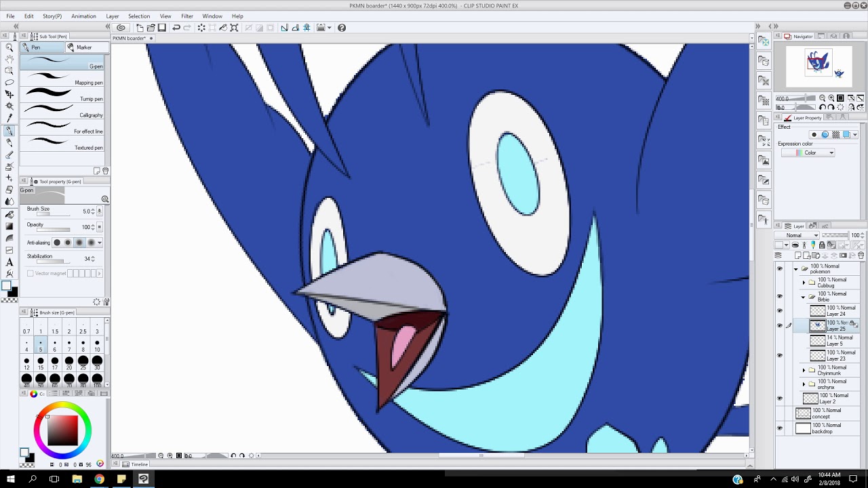Click New raster layer icon
The image size is (868, 488).
click(798, 256)
